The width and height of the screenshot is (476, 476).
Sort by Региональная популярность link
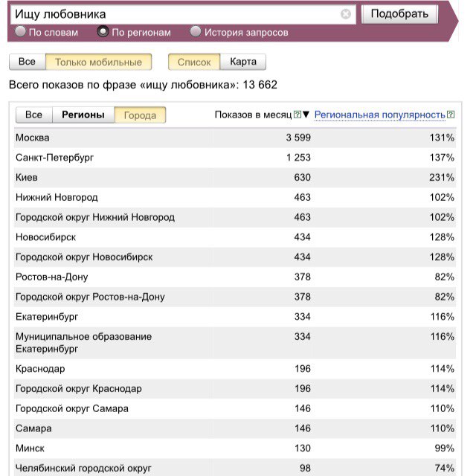(x=379, y=115)
